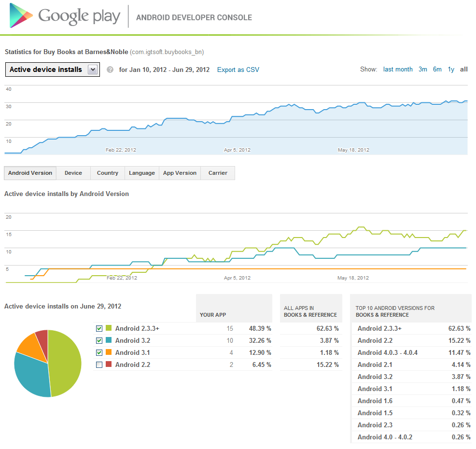Click teal swatch for Android 3.2

[108, 340]
